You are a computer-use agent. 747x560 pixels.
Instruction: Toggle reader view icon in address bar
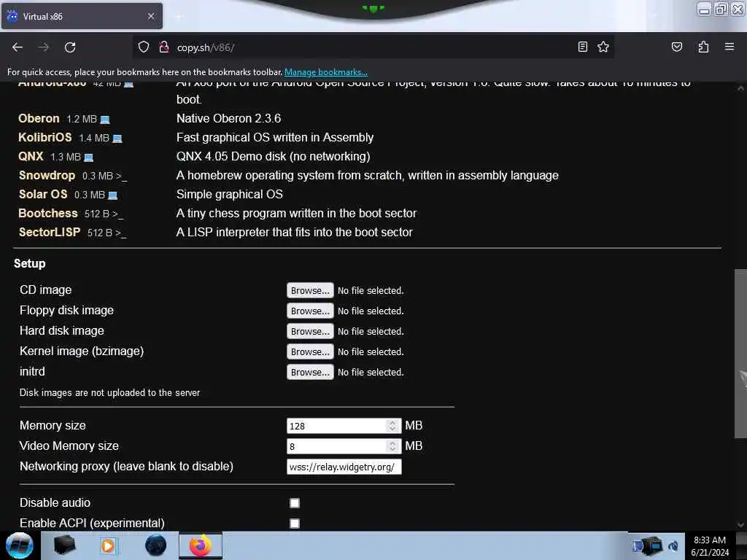pos(582,47)
